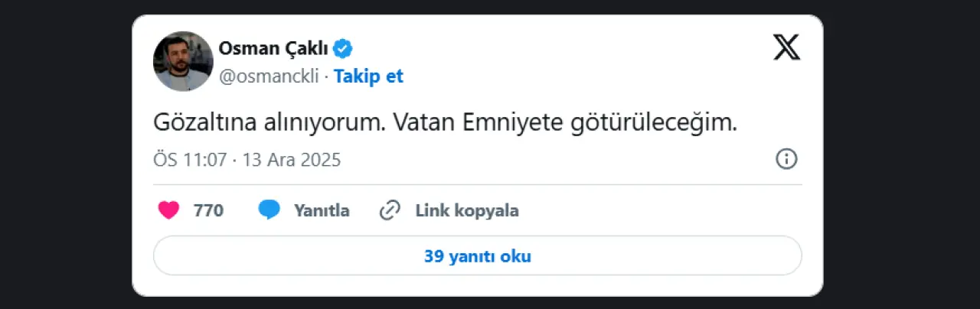Follow the account via Takip et
This screenshot has height=309, width=980.
[368, 76]
